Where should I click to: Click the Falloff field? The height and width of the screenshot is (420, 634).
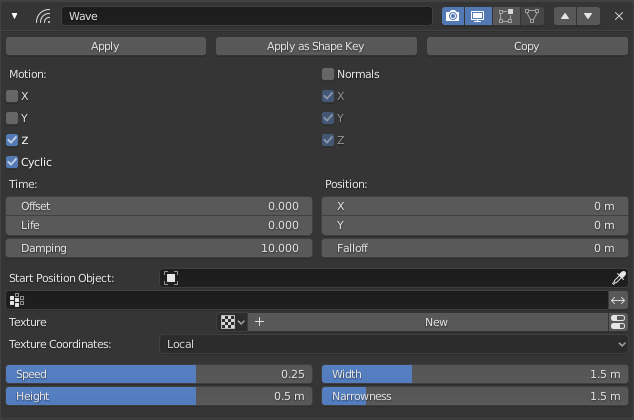coord(475,248)
